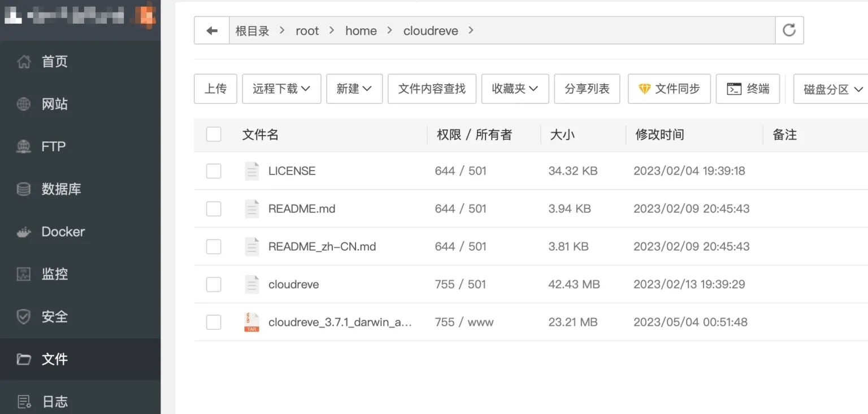Check the LICENSE row checkbox
Viewport: 868px width, 414px height.
(214, 171)
